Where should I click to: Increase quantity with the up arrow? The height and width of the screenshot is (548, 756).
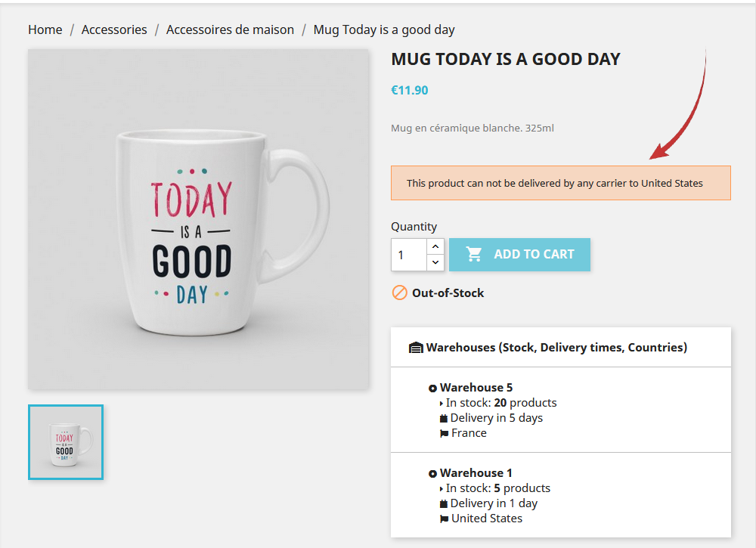click(435, 246)
